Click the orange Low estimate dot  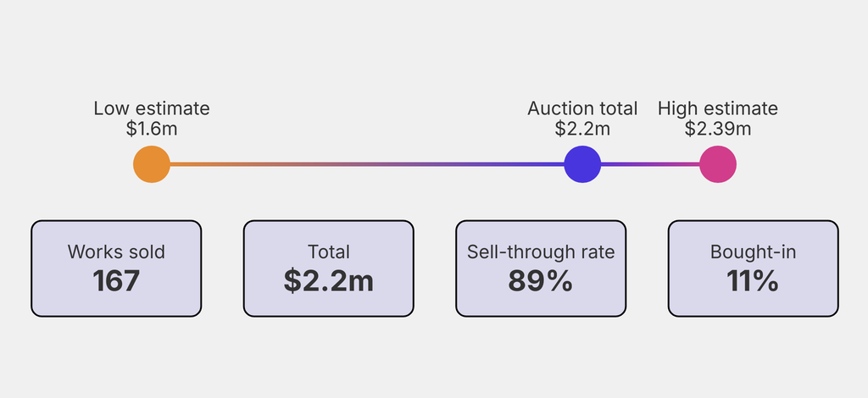click(152, 164)
